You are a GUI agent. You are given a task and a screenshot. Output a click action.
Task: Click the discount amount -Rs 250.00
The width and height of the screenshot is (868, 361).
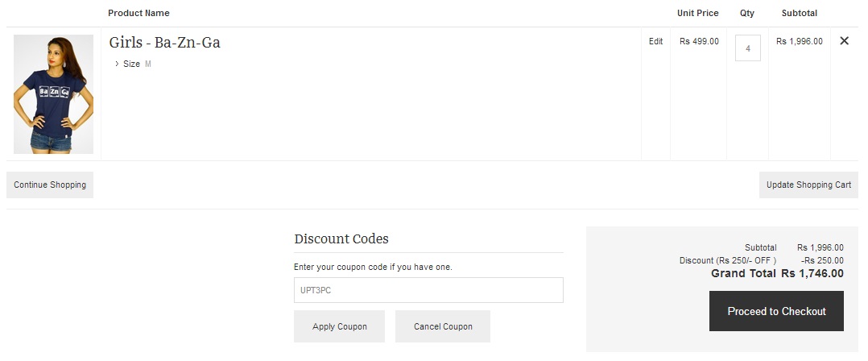coord(822,260)
